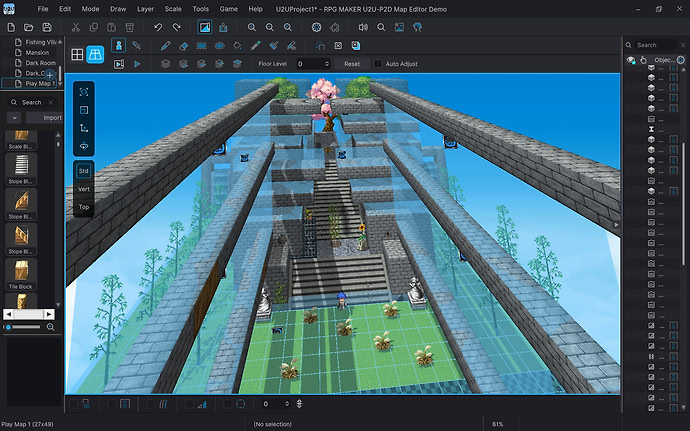Image resolution: width=690 pixels, height=431 pixels.
Task: Click the orbit rotate icon in the viewport panel
Action: pyautogui.click(x=84, y=146)
